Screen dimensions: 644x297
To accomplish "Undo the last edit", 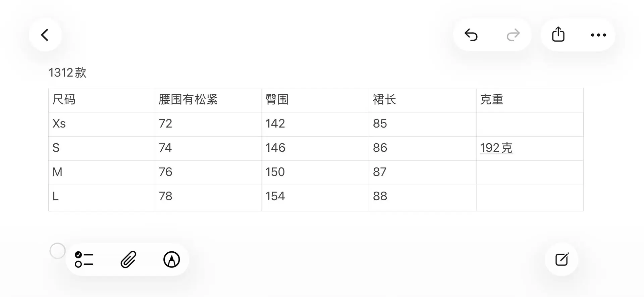I will pos(471,35).
